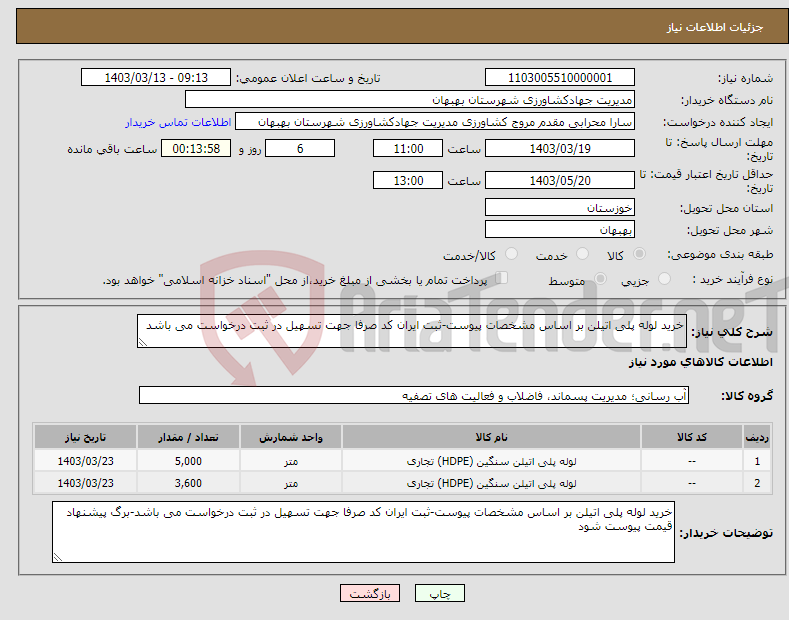789x620 pixels.
Task: Click the deadline time field 11:00
Action: tap(408, 148)
